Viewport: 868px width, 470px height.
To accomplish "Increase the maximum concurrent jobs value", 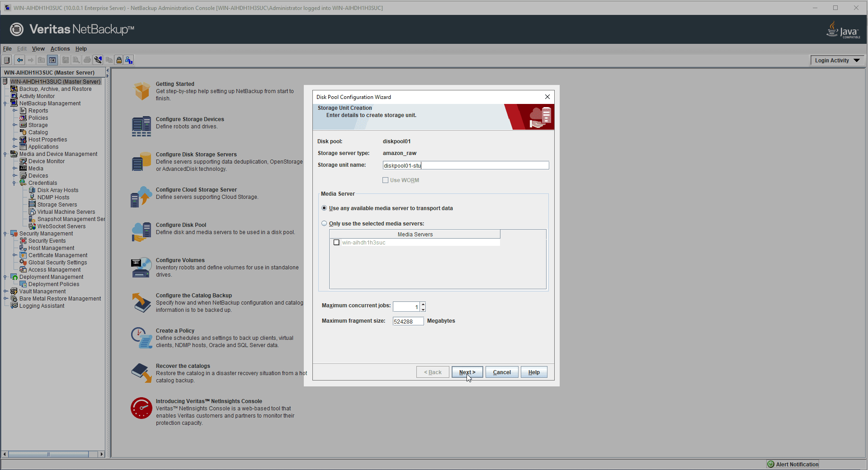I will [423, 304].
